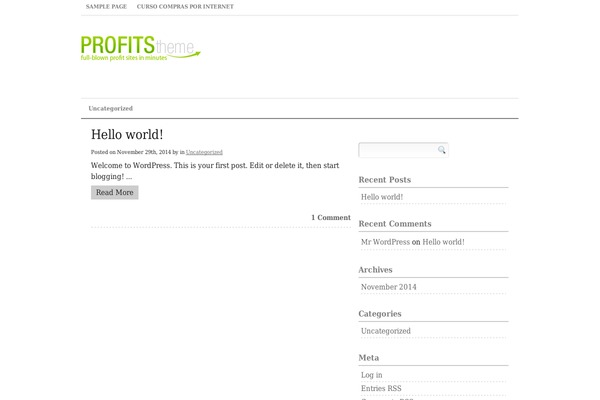600x400 pixels.
Task: Click the Recent Comments heading
Action: click(x=395, y=224)
